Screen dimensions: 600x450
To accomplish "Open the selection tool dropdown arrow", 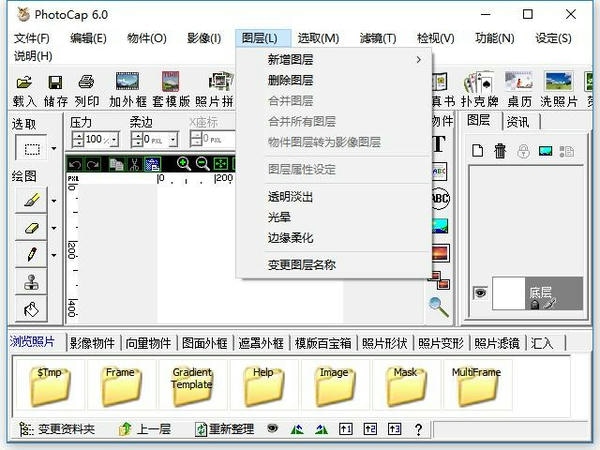I will [54, 148].
